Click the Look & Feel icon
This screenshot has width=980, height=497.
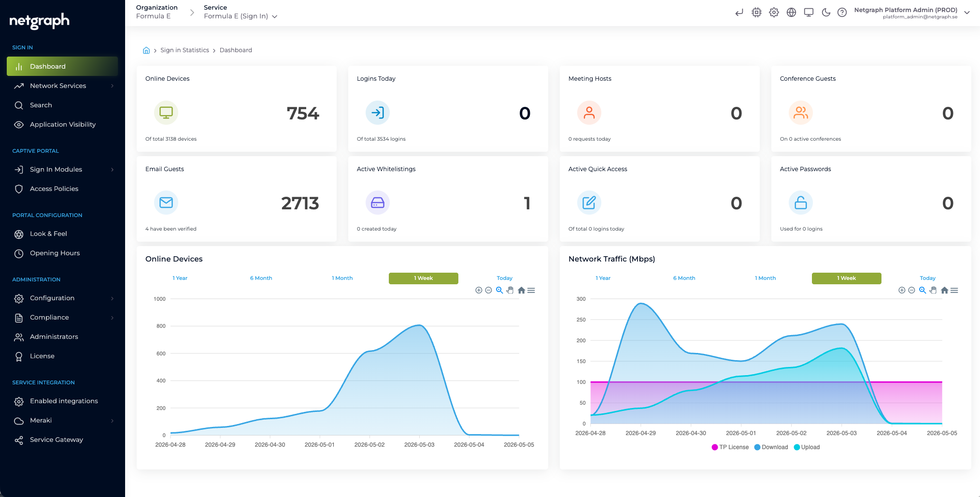pos(19,234)
